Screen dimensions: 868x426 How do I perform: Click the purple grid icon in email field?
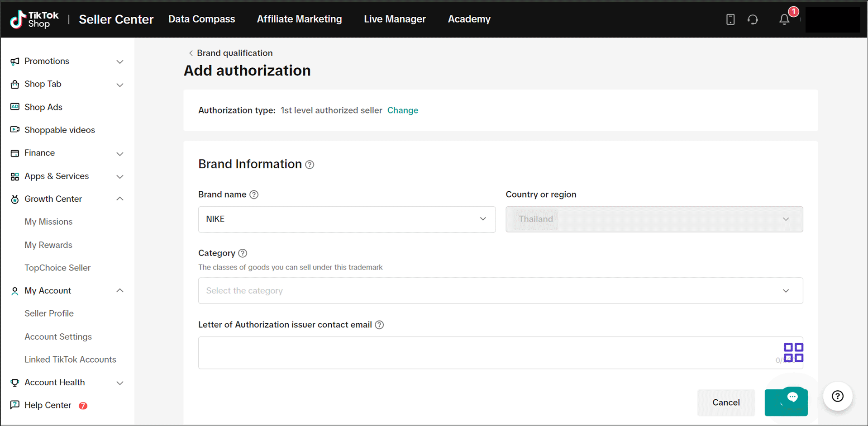793,352
